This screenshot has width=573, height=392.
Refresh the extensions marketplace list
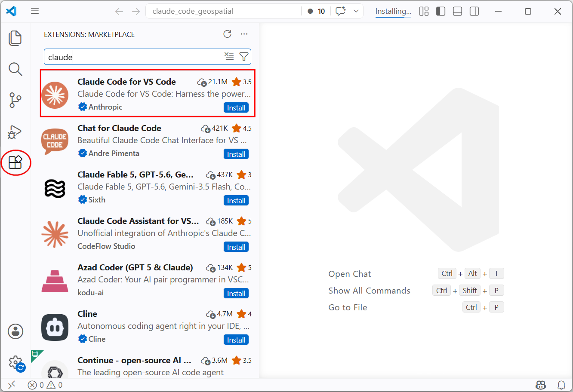pos(228,34)
